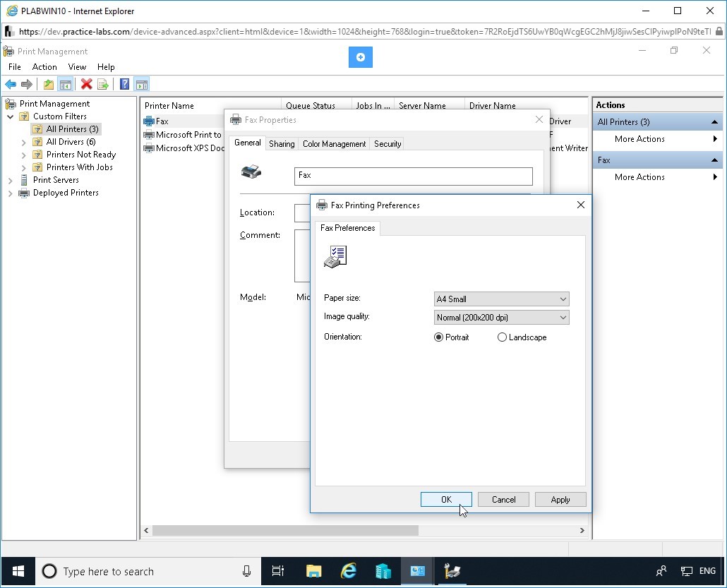Click the Export List toolbar icon
Screen dimensions: 727x588
(103, 85)
